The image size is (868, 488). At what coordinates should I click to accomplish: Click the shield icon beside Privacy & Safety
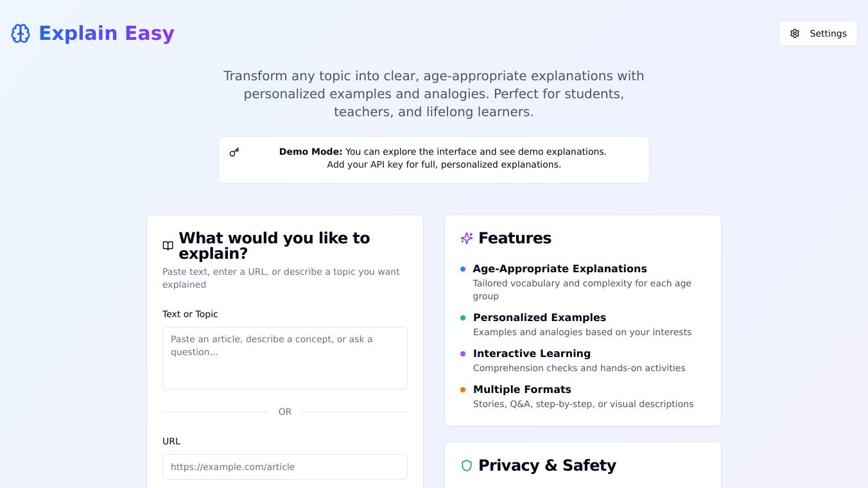(x=467, y=466)
